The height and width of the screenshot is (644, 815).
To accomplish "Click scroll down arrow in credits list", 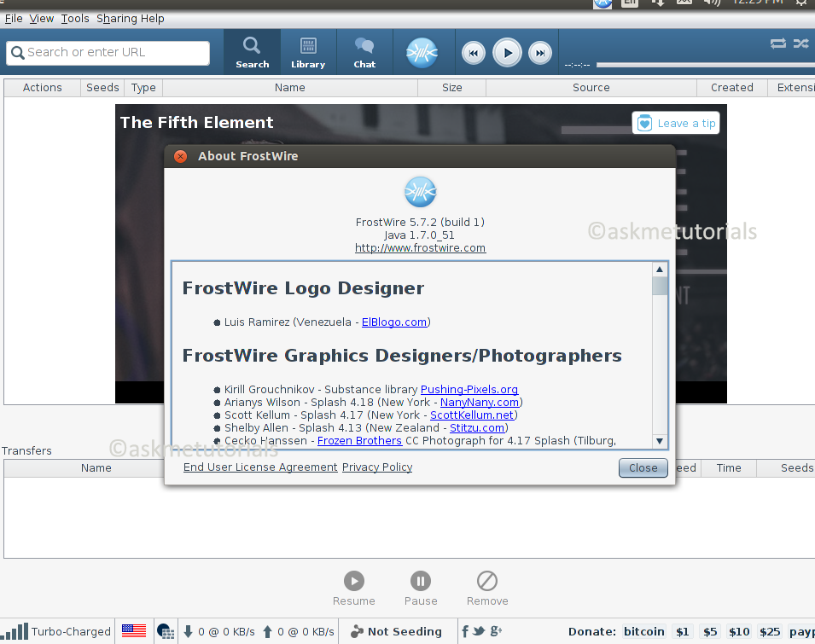I will click(x=660, y=441).
